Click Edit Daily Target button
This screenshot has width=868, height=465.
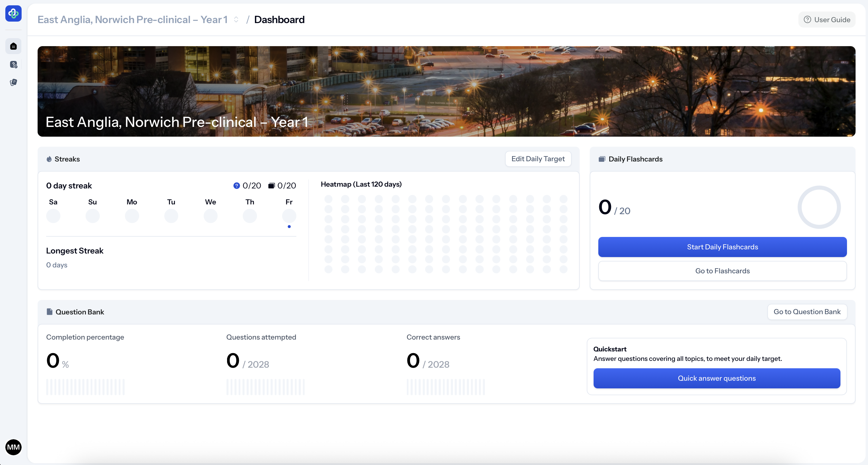click(538, 159)
